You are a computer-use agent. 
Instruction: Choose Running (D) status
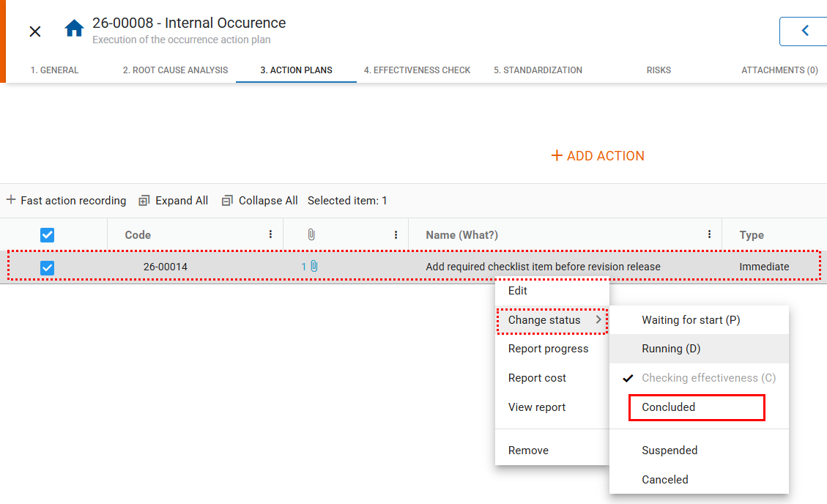(671, 349)
